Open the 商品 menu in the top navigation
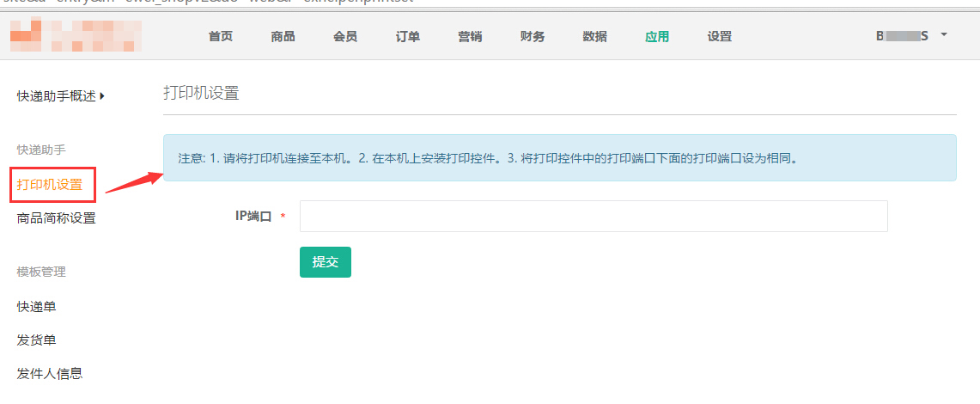Image resolution: width=980 pixels, height=404 pixels. pyautogui.click(x=283, y=37)
